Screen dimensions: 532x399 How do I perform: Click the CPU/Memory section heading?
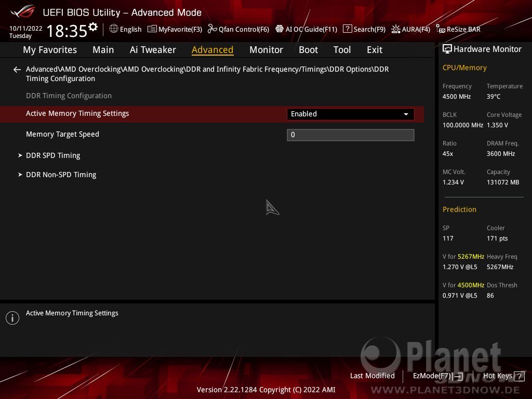click(x=464, y=68)
